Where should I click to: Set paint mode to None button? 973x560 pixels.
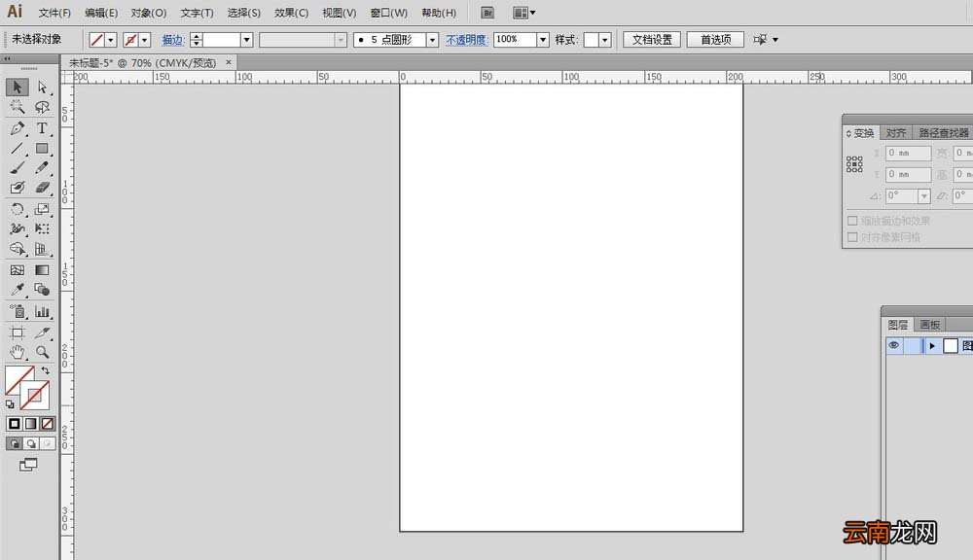pyautogui.click(x=48, y=424)
